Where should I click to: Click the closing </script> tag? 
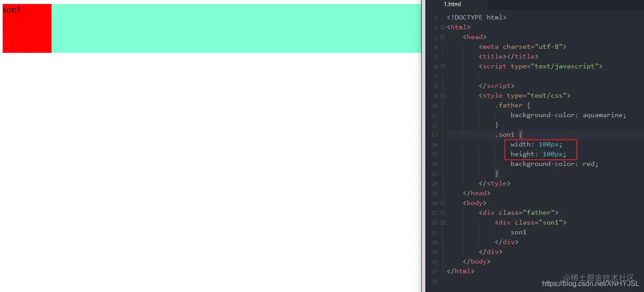pyautogui.click(x=496, y=86)
